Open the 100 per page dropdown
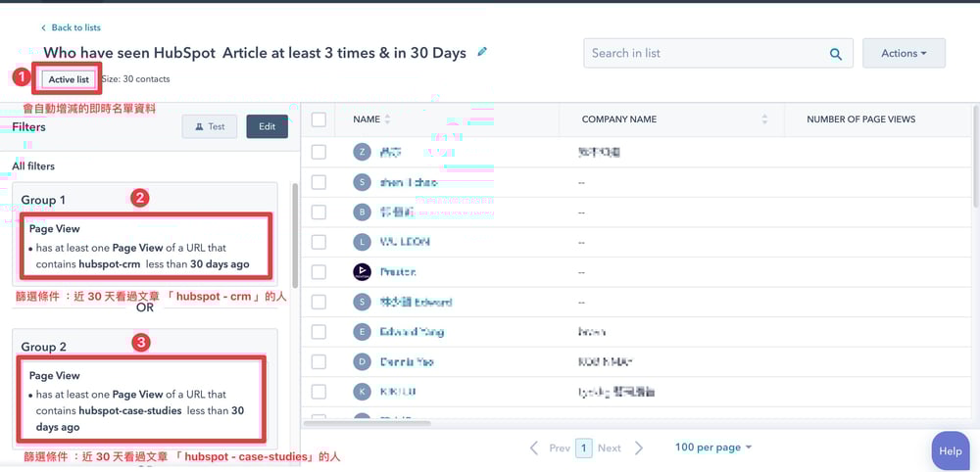This screenshot has width=980, height=472. point(713,447)
